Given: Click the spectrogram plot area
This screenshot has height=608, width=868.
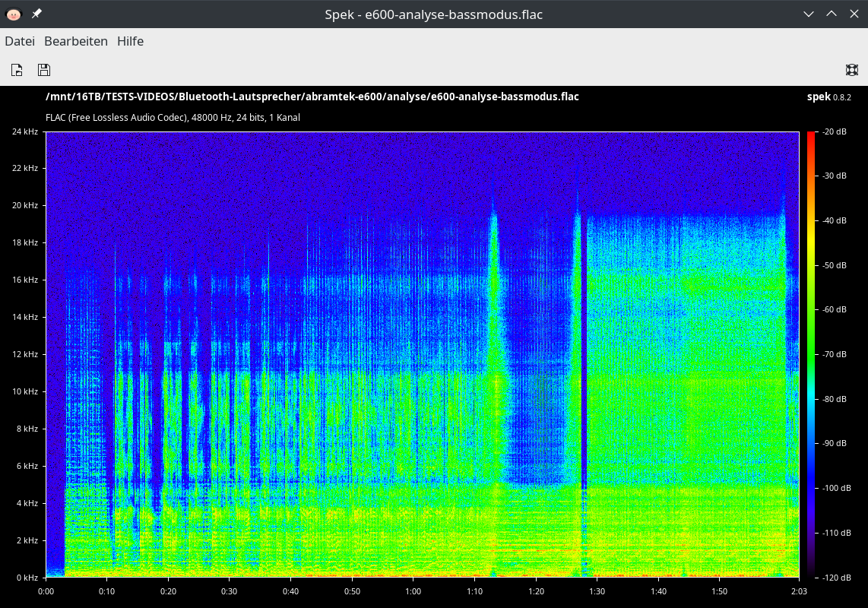Looking at the screenshot, I should [x=423, y=354].
